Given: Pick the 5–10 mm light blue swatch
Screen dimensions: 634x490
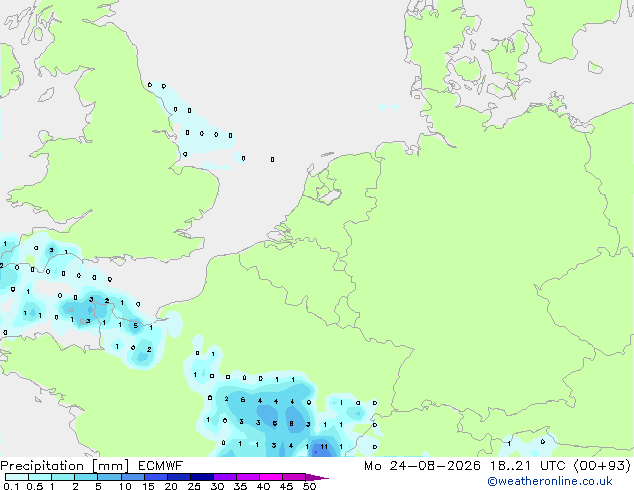Looking at the screenshot, I should coord(109,477).
